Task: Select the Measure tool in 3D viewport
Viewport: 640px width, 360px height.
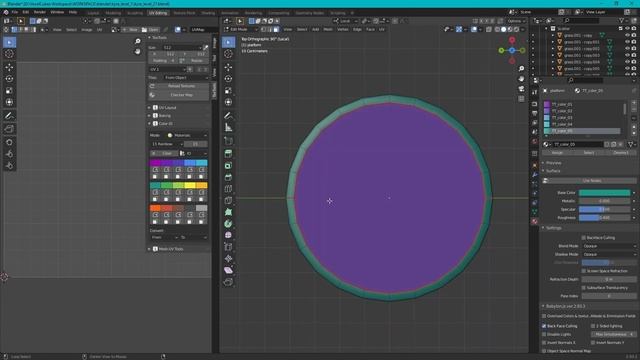Action: point(229,128)
